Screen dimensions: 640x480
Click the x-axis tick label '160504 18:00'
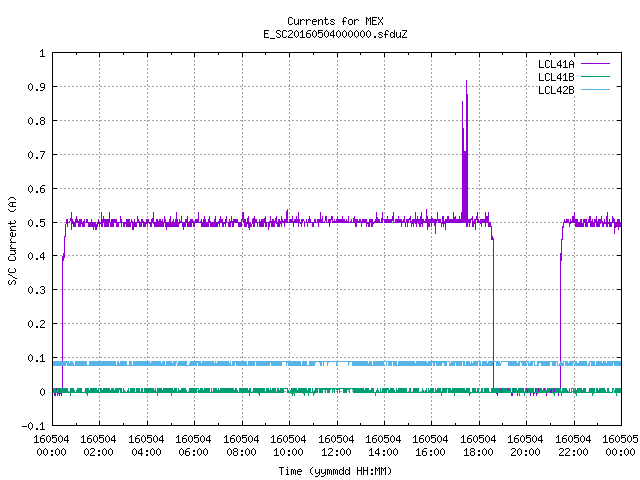pyautogui.click(x=478, y=446)
